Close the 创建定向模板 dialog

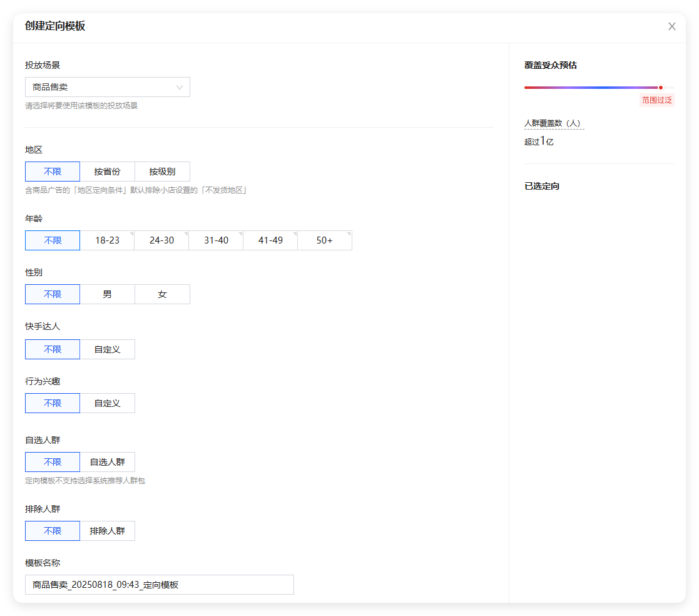(671, 26)
